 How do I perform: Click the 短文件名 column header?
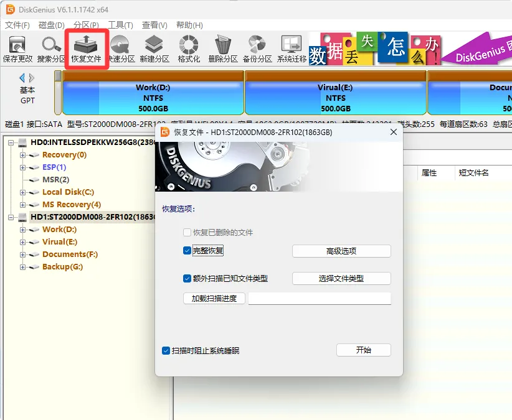click(474, 173)
